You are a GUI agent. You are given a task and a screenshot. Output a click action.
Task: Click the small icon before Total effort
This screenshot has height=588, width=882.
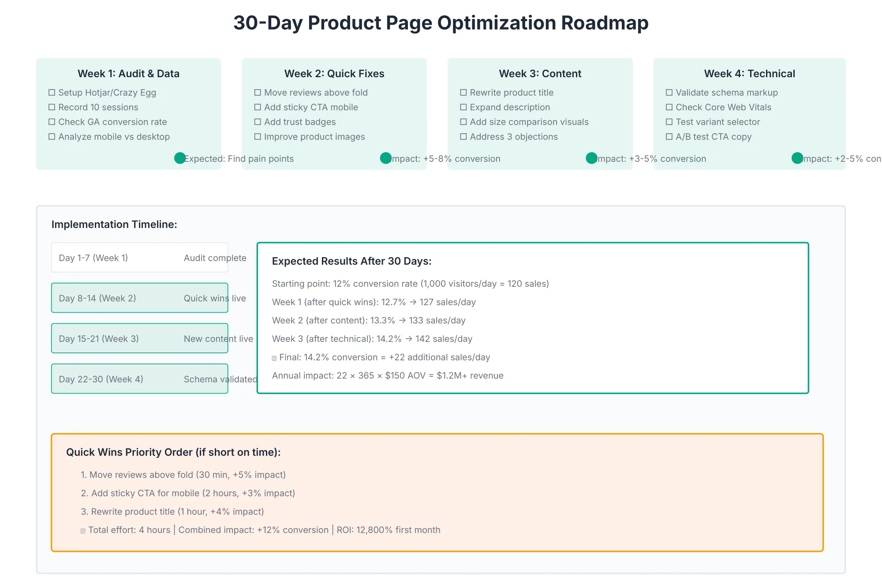(x=83, y=531)
